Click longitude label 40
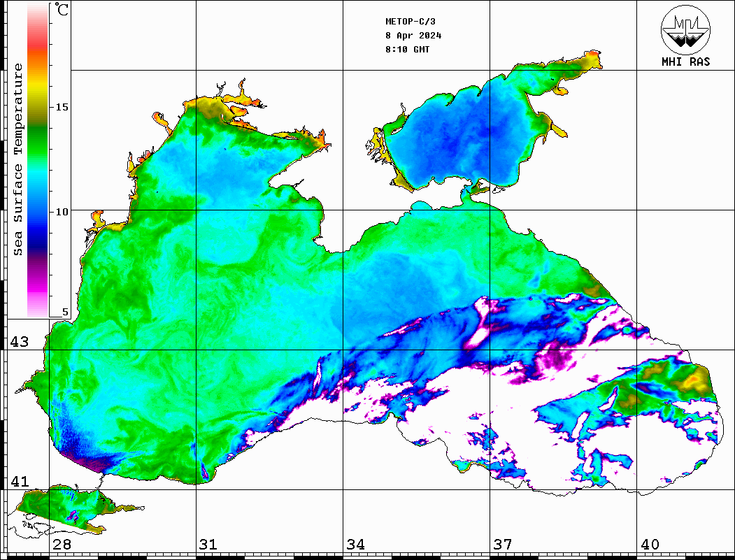 coord(650,544)
